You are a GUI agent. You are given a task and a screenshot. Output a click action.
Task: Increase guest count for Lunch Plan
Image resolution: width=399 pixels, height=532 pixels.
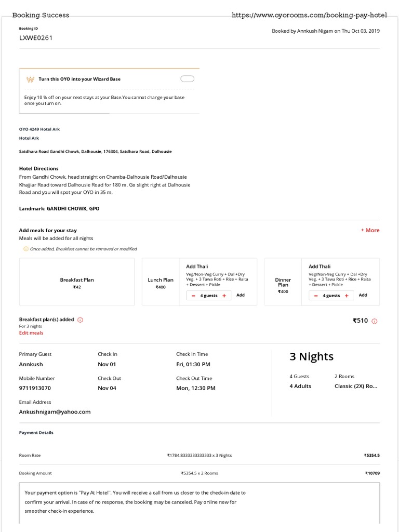tap(224, 296)
